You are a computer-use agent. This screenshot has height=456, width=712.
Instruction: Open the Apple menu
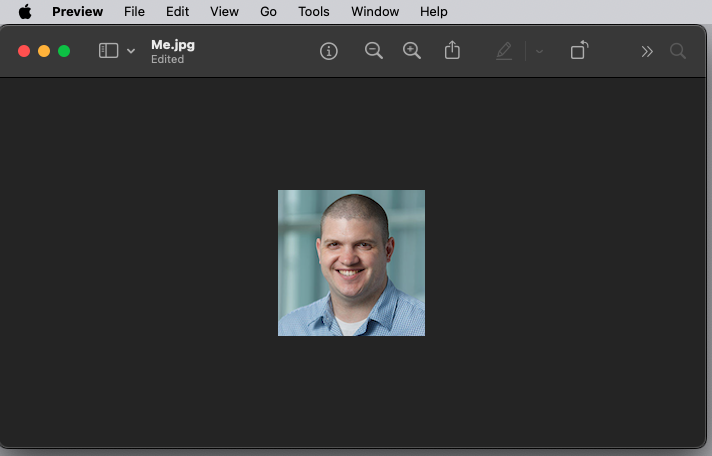click(x=25, y=11)
